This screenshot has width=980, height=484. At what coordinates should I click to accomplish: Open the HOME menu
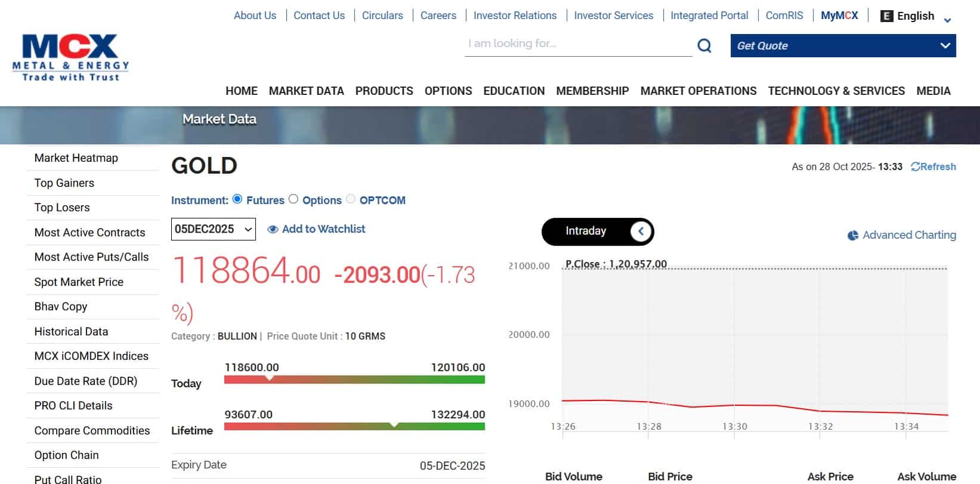tap(242, 91)
